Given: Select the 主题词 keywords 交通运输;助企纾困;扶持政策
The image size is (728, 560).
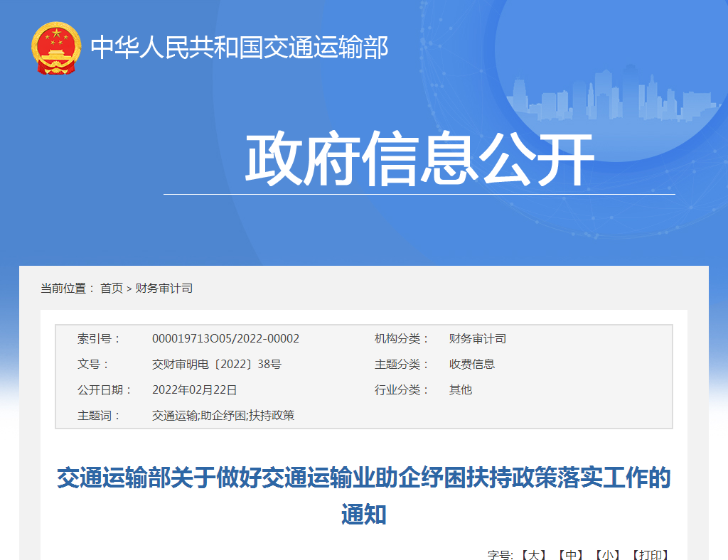Looking at the screenshot, I should click(x=225, y=414).
